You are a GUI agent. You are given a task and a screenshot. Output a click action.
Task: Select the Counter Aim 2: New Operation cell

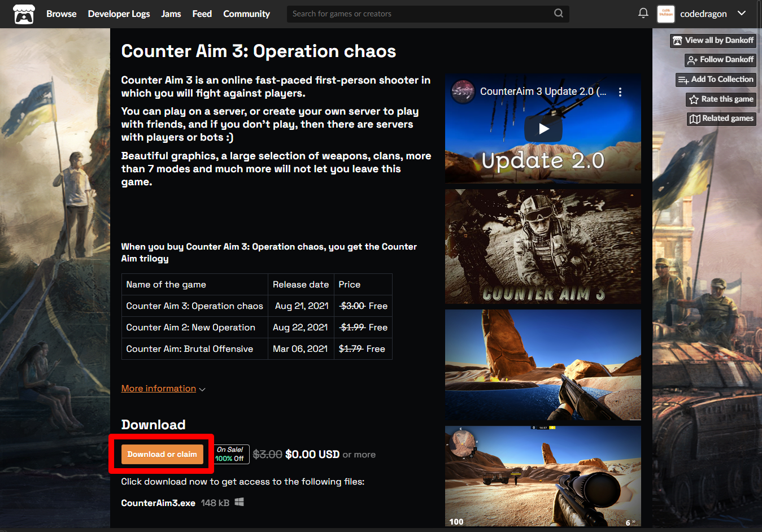pyautogui.click(x=195, y=328)
